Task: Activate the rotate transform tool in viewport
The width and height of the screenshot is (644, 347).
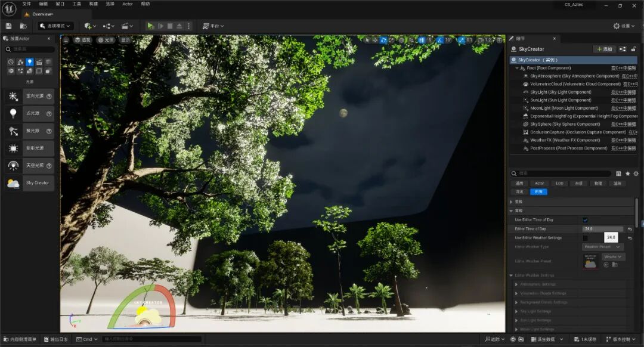Action: pos(383,40)
